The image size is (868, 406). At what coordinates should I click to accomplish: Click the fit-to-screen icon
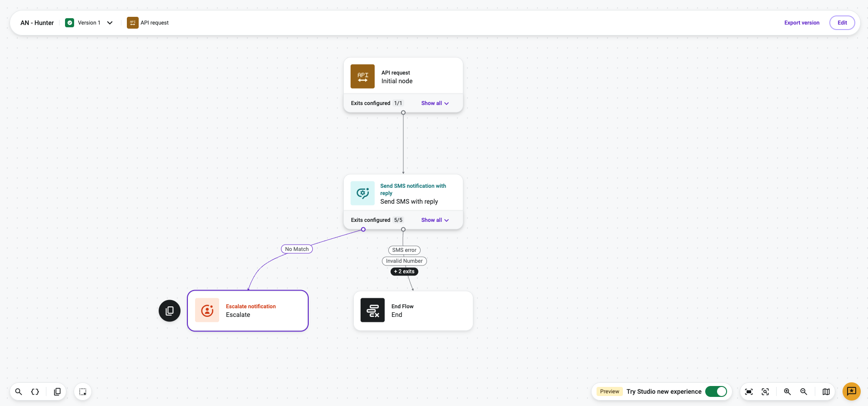(749, 391)
